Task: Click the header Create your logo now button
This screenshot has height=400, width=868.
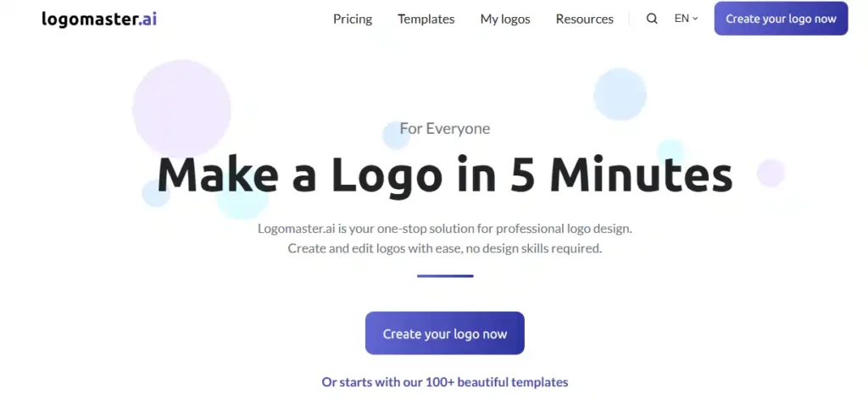Action: click(x=781, y=19)
